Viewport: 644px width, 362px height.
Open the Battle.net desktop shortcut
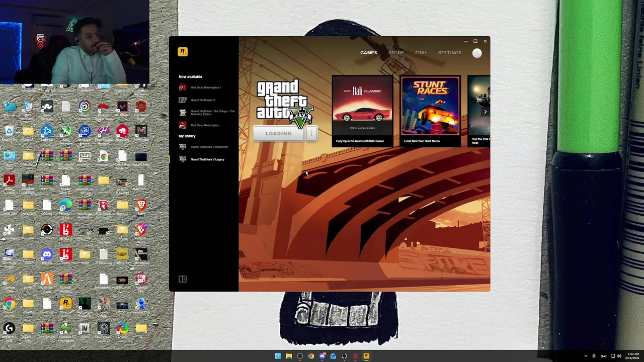[x=47, y=133]
